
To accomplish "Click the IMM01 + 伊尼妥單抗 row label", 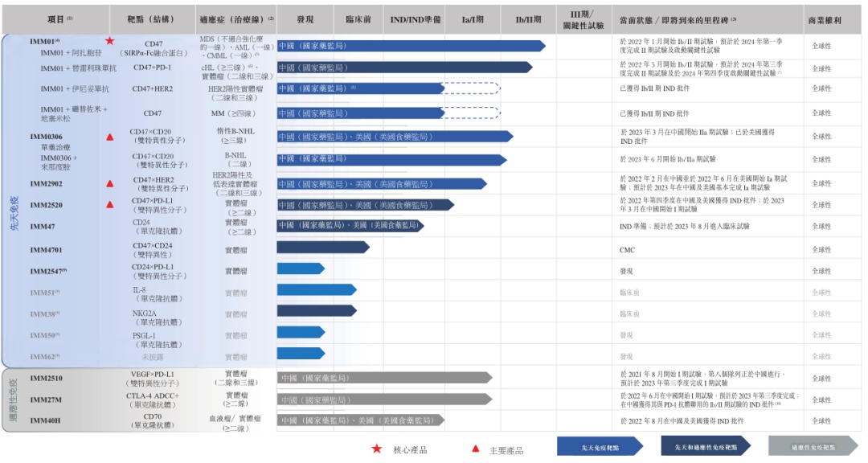I will 74,88.
